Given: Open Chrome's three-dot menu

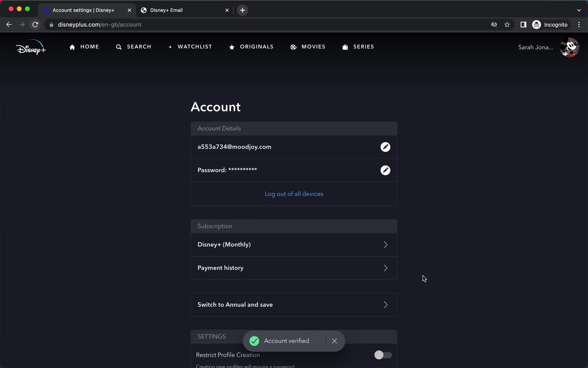Looking at the screenshot, I should click(579, 25).
